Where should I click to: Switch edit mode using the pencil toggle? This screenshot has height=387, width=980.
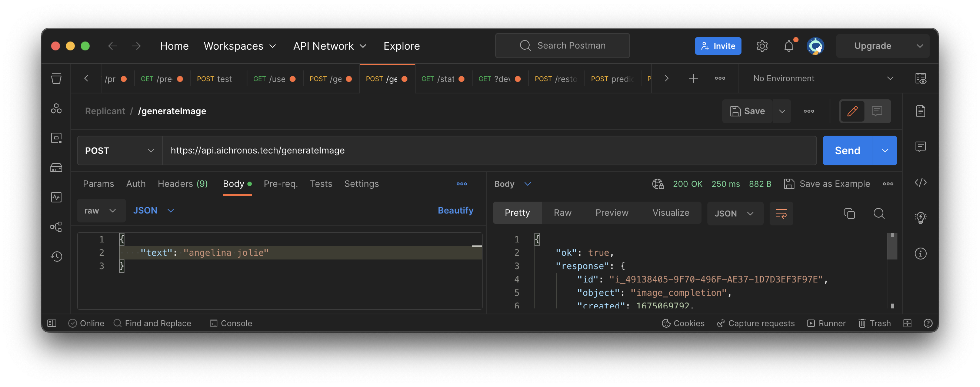pyautogui.click(x=852, y=111)
